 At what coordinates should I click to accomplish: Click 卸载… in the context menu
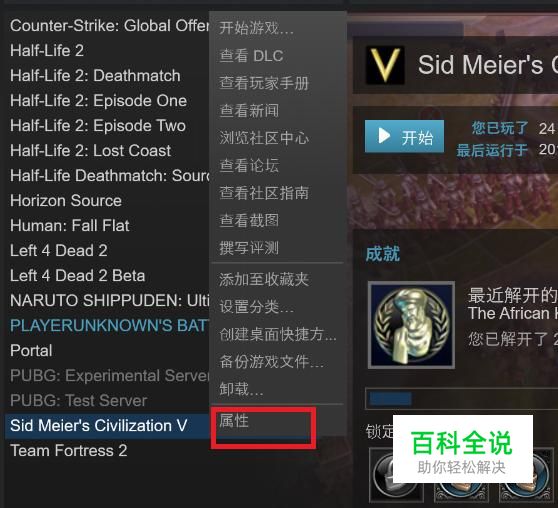(x=241, y=389)
